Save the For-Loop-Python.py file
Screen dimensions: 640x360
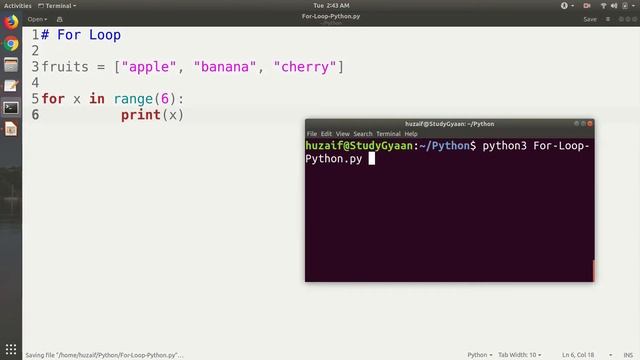click(590, 19)
